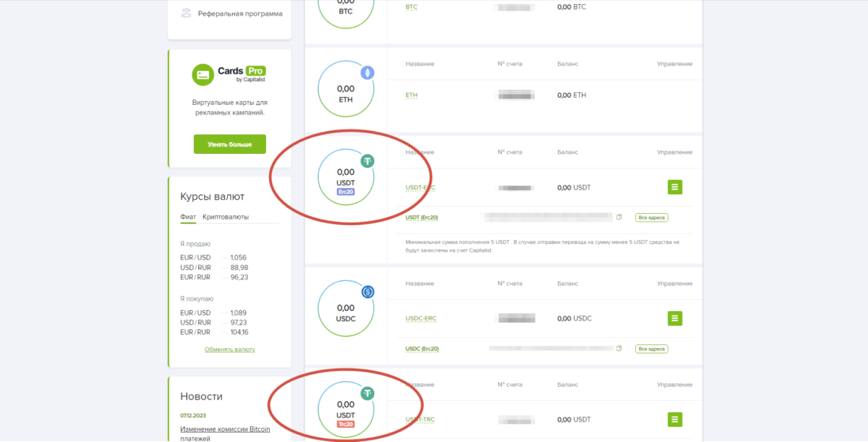Switch to the Фиат rates tab

[189, 216]
